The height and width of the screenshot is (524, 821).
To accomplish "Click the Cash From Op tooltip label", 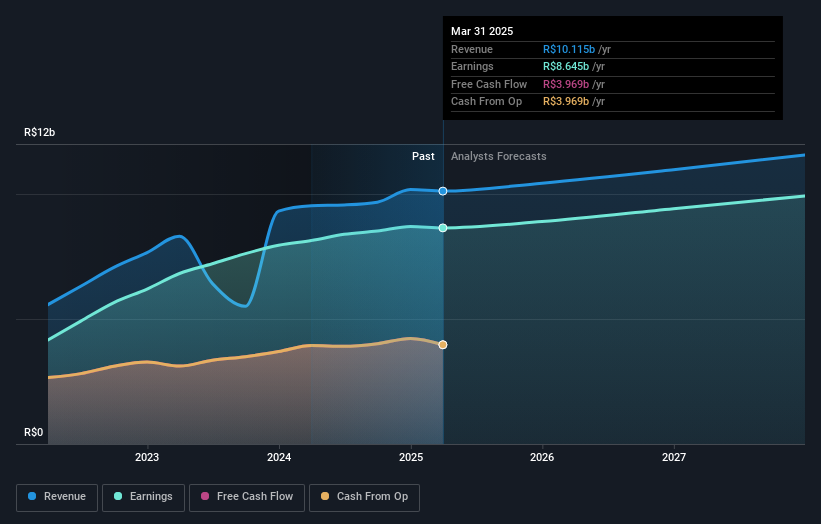I will point(486,102).
